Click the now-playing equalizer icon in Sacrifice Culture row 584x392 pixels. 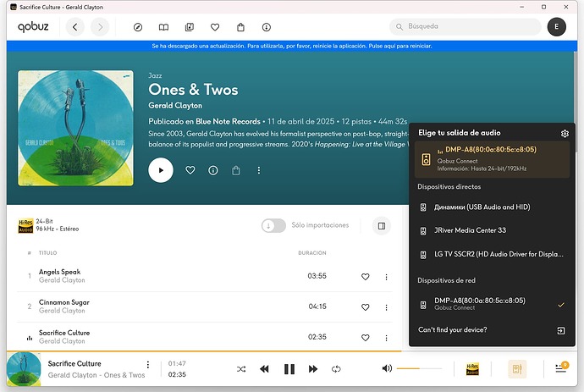30,338
